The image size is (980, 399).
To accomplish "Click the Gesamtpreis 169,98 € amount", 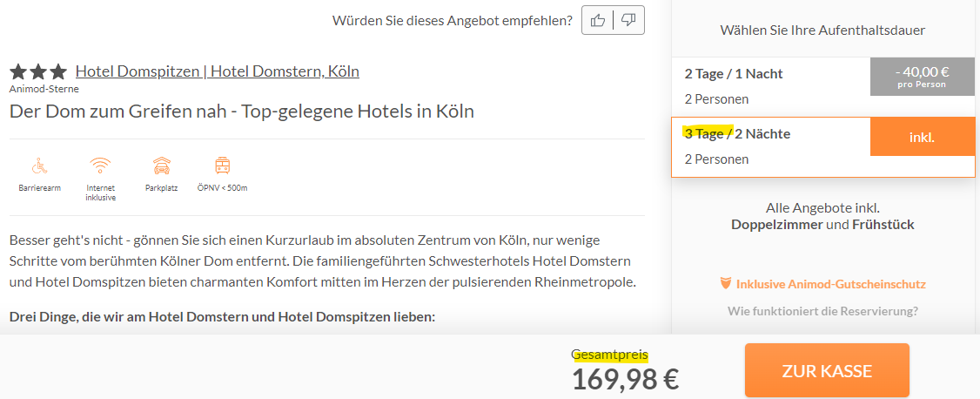I will coord(626,378).
